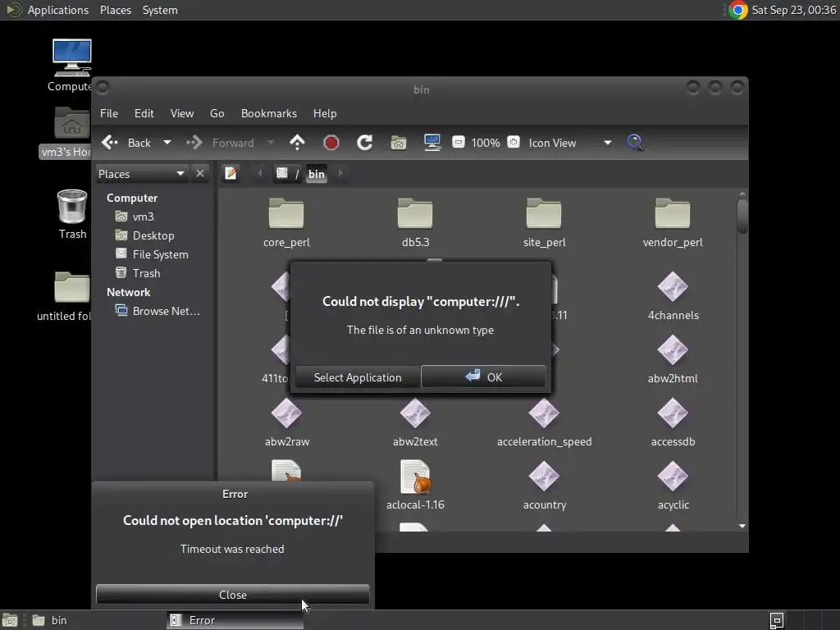Open the Icon View mode dropdown
This screenshot has width=840, height=630.
coord(569,143)
